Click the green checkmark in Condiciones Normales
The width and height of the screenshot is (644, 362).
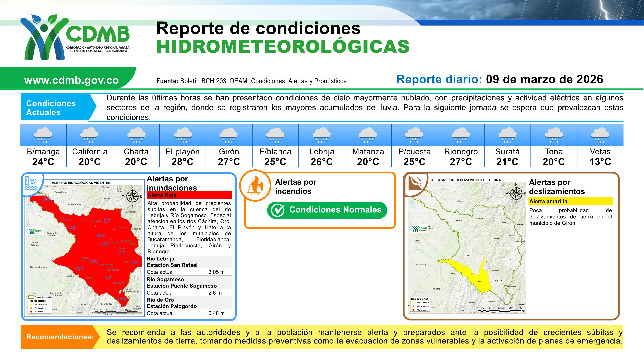tap(278, 210)
